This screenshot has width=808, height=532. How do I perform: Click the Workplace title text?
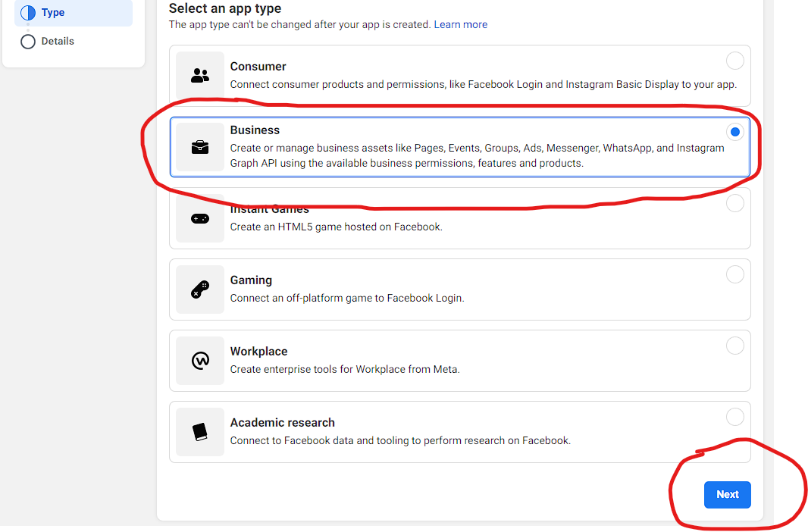point(258,351)
